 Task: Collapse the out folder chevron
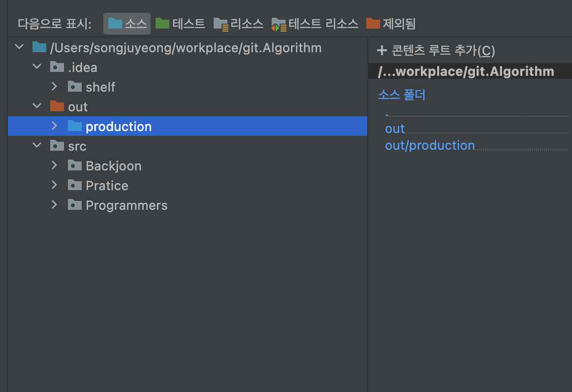tap(37, 106)
